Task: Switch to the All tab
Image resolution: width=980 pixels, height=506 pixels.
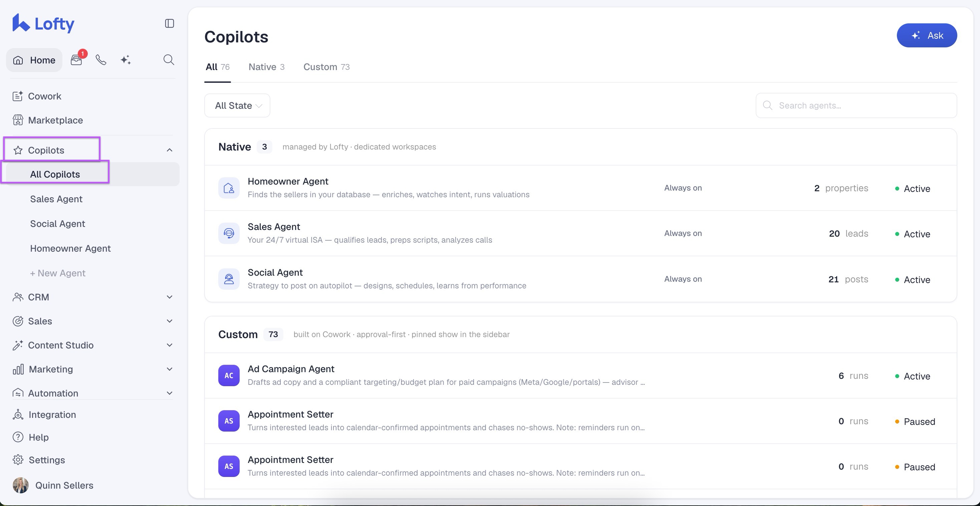Action: [218, 67]
